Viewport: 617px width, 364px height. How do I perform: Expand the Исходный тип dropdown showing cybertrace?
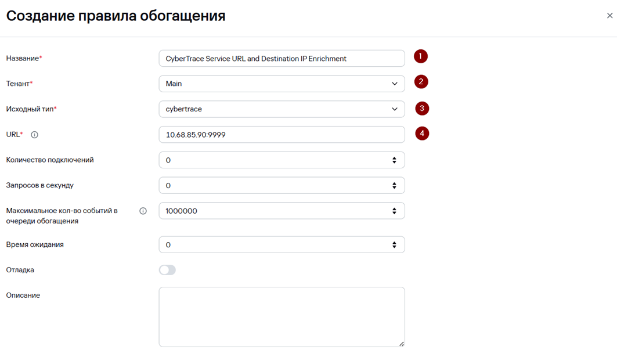(282, 109)
